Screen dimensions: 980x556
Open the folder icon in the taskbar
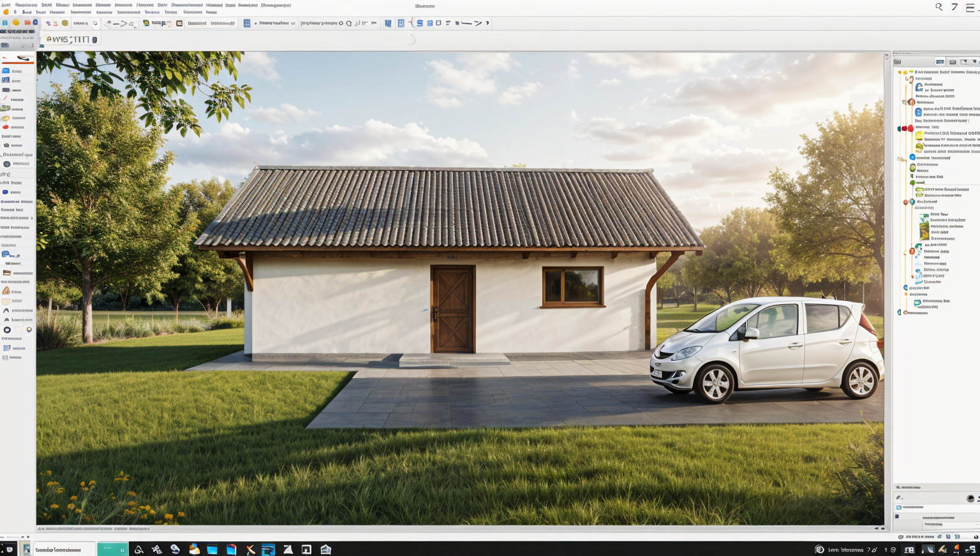pos(194,549)
